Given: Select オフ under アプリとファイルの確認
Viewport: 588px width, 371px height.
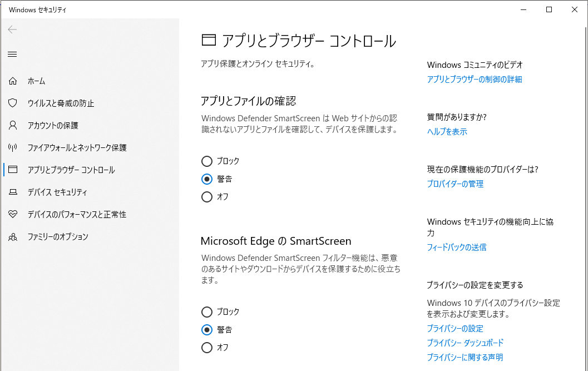Looking at the screenshot, I should [x=207, y=197].
